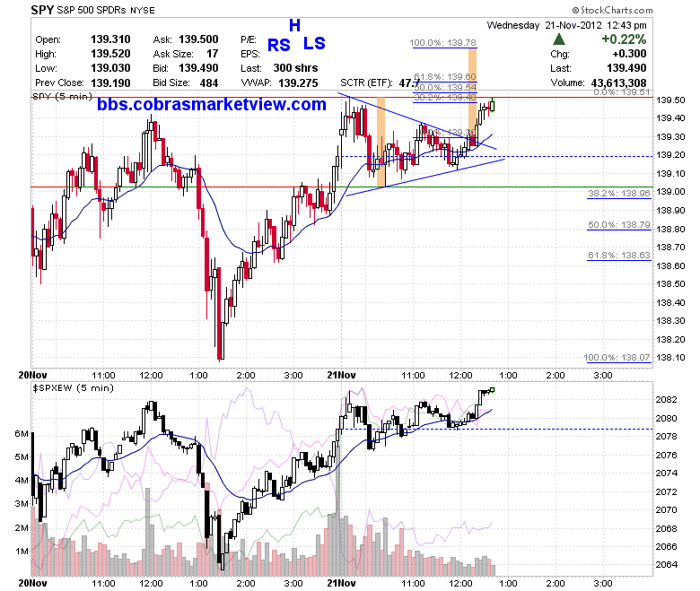Click the blue H head label

coord(294,25)
